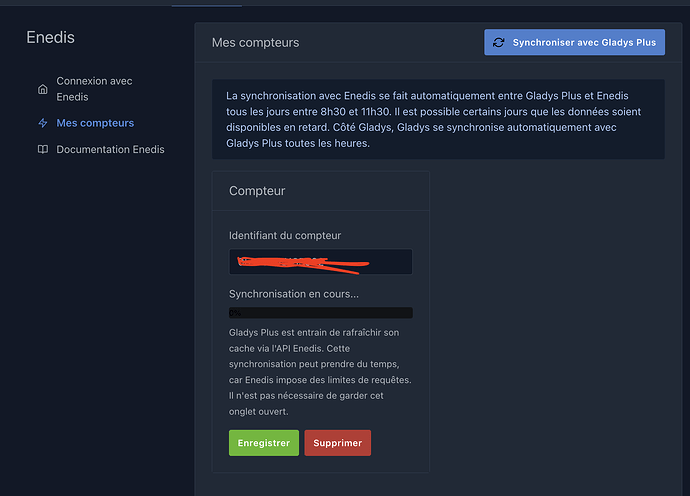This screenshot has height=496, width=690.
Task: Click the Mes compteurs panel title
Action: pyautogui.click(x=255, y=43)
